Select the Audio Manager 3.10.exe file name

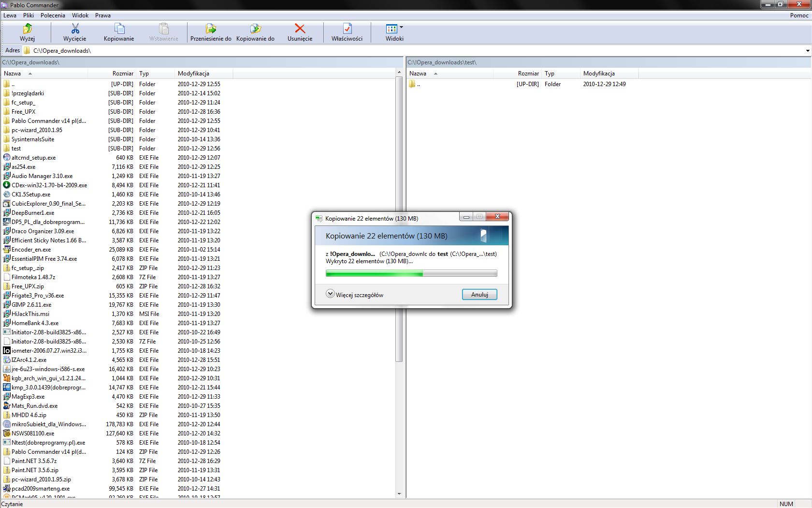tap(42, 176)
